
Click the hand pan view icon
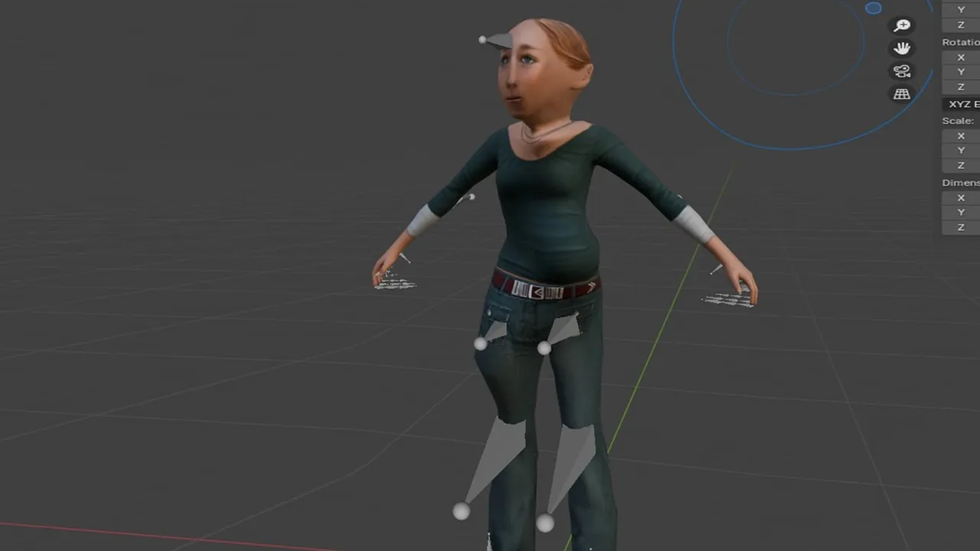point(902,48)
